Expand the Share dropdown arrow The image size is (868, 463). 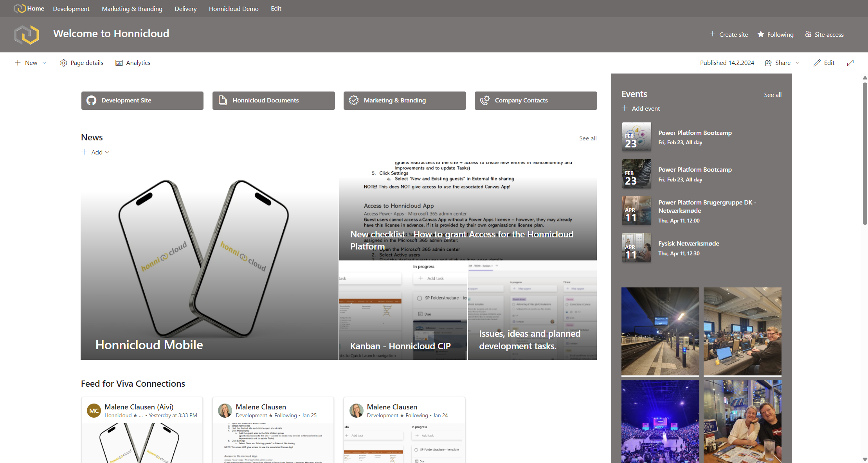click(x=798, y=63)
